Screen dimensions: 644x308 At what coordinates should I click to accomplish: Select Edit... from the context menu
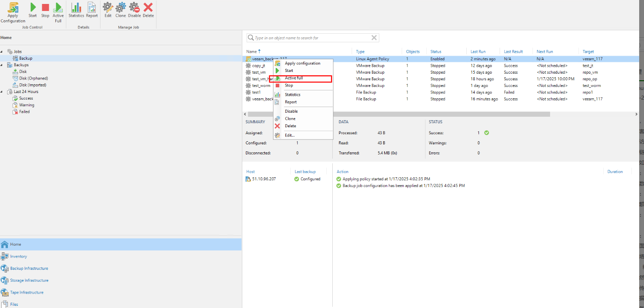click(x=290, y=135)
